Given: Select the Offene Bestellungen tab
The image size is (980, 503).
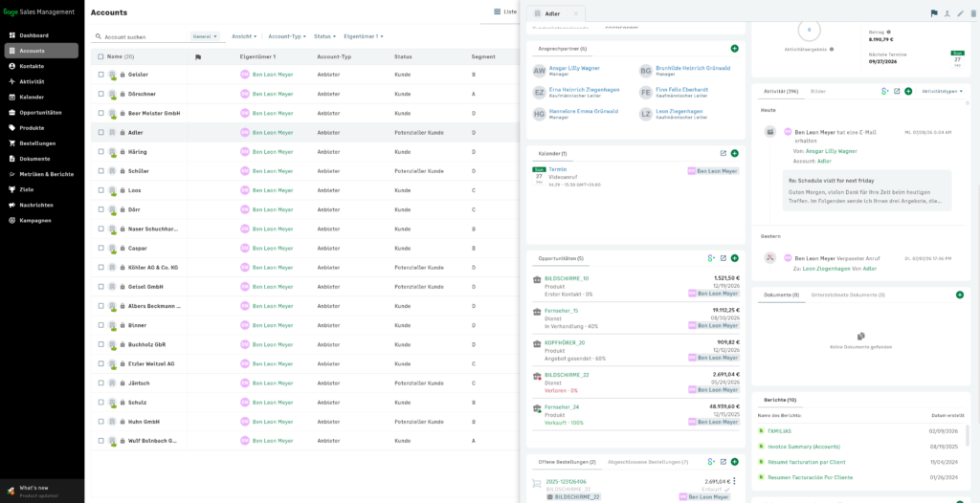Looking at the screenshot, I should pos(567,462).
